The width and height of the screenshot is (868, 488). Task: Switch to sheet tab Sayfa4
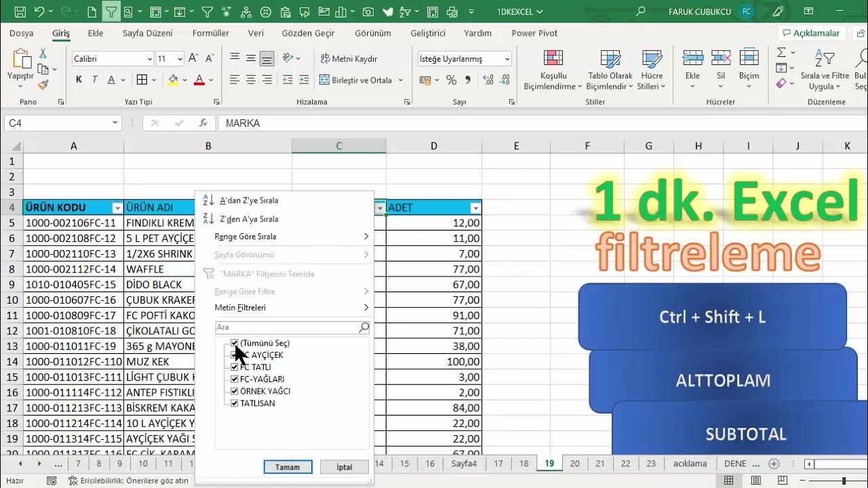pos(465,464)
